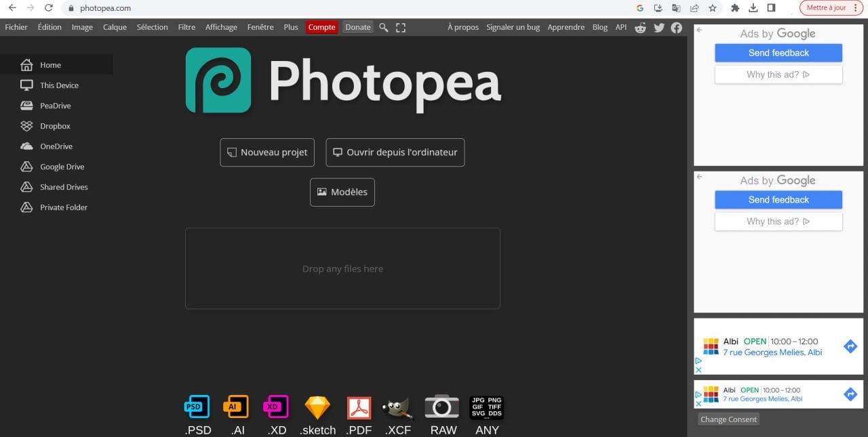
Task: Open Photopea's Reddit page icon
Action: pos(640,27)
